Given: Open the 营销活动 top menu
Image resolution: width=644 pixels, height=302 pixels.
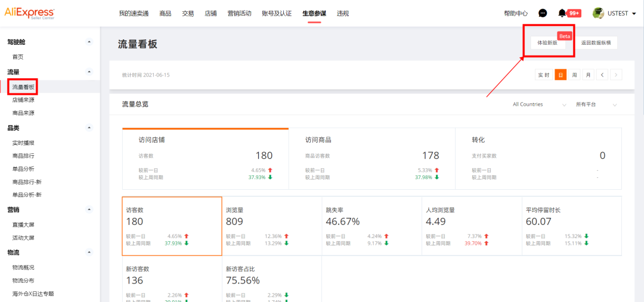Looking at the screenshot, I should [x=239, y=13].
